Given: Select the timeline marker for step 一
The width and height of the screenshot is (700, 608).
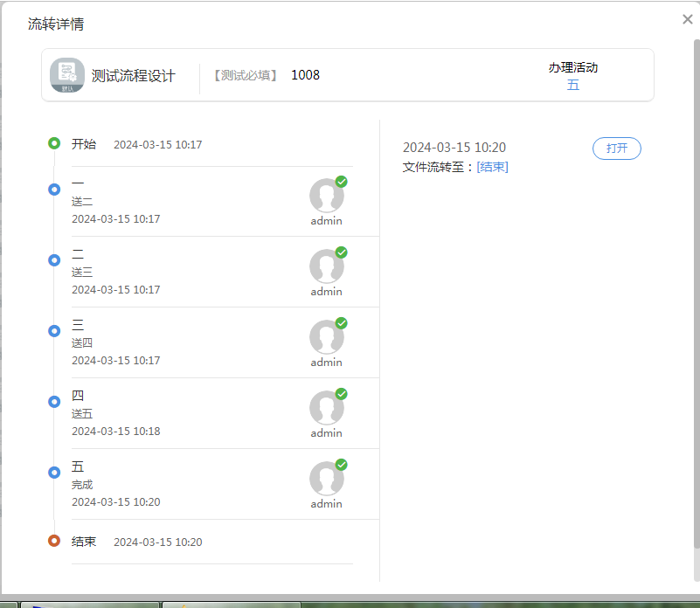Looking at the screenshot, I should tap(54, 190).
